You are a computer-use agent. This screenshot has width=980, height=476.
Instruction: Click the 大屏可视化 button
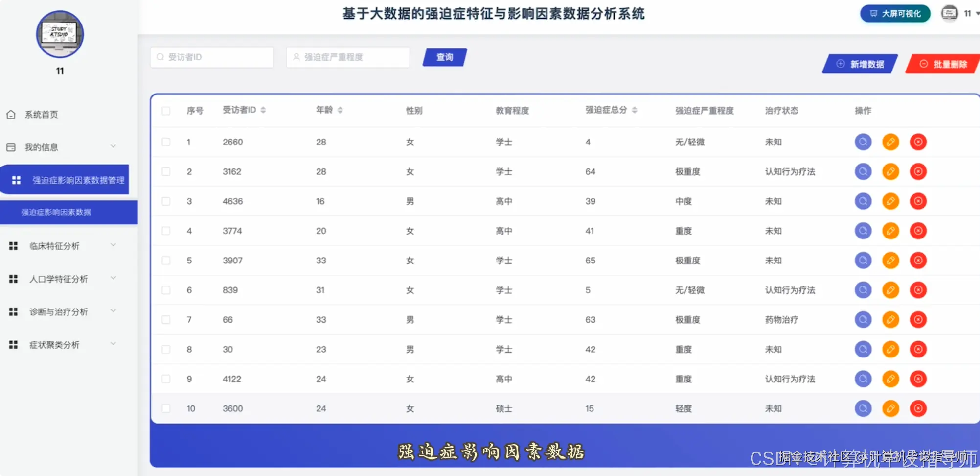click(x=894, y=14)
